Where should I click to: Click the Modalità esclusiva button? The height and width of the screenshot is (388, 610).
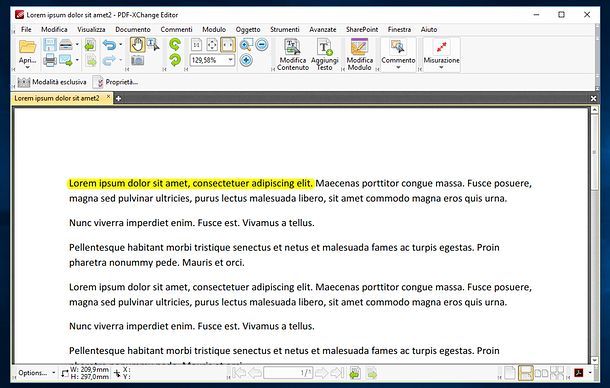52,82
